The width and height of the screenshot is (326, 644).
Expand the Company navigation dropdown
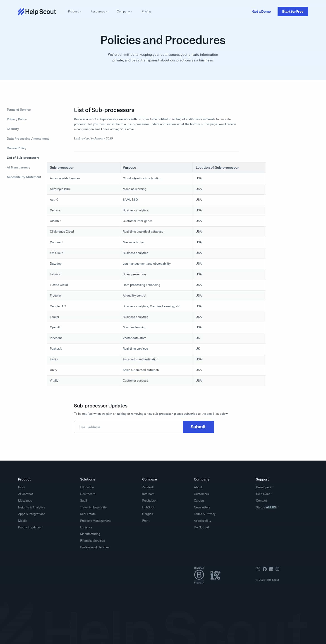click(124, 12)
